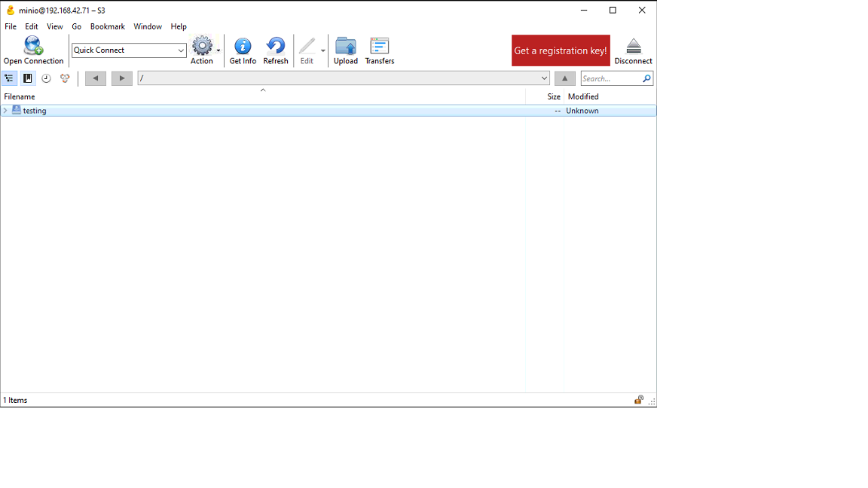The width and height of the screenshot is (868, 488).
Task: Click '1 Items' in status bar
Action: [x=15, y=400]
